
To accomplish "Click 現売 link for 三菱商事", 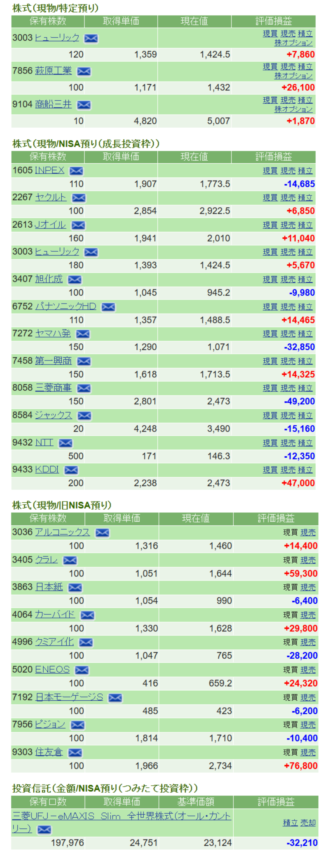I will pyautogui.click(x=287, y=388).
